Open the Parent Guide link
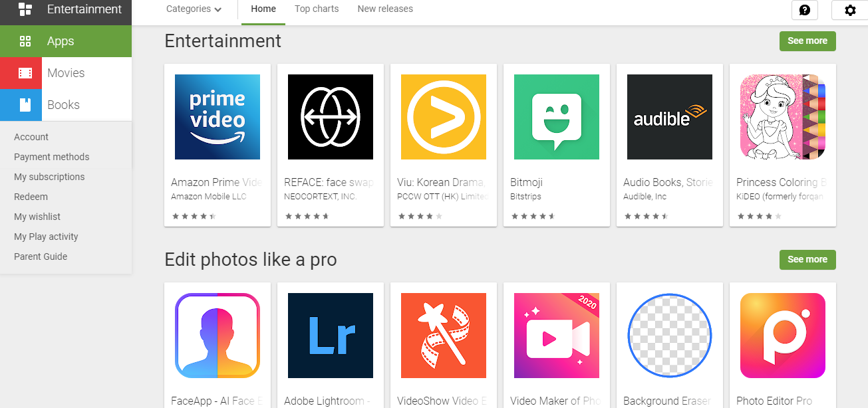 click(41, 256)
